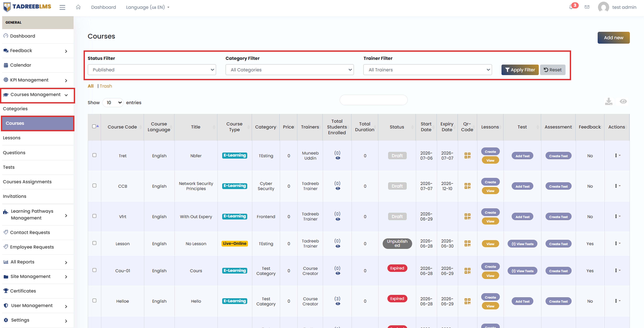Open QR code for Tret course

click(x=467, y=156)
